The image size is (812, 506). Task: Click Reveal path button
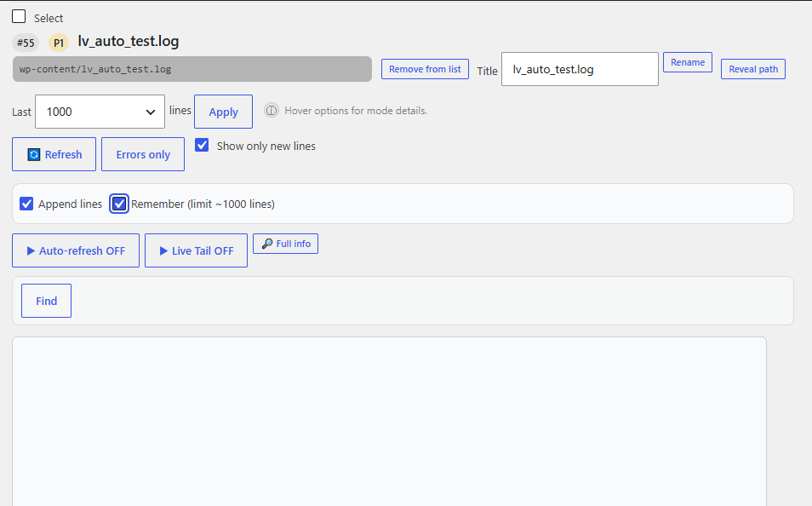pos(753,69)
